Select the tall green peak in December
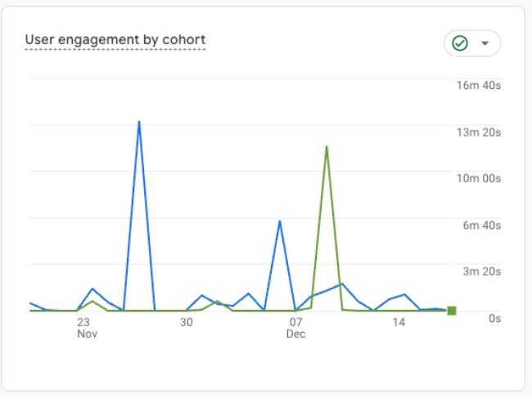This screenshot has width=532, height=399. coord(327,147)
